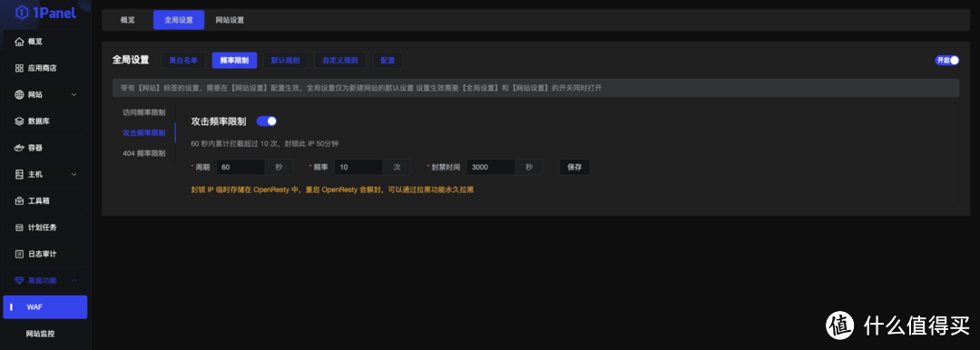The image size is (980, 350).
Task: Toggle the global 开启 switch
Action: pos(946,61)
